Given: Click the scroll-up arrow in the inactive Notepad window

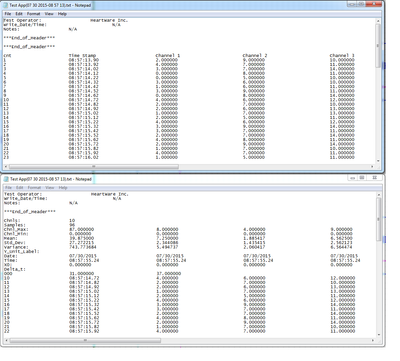Looking at the screenshot, I should coord(379,195).
